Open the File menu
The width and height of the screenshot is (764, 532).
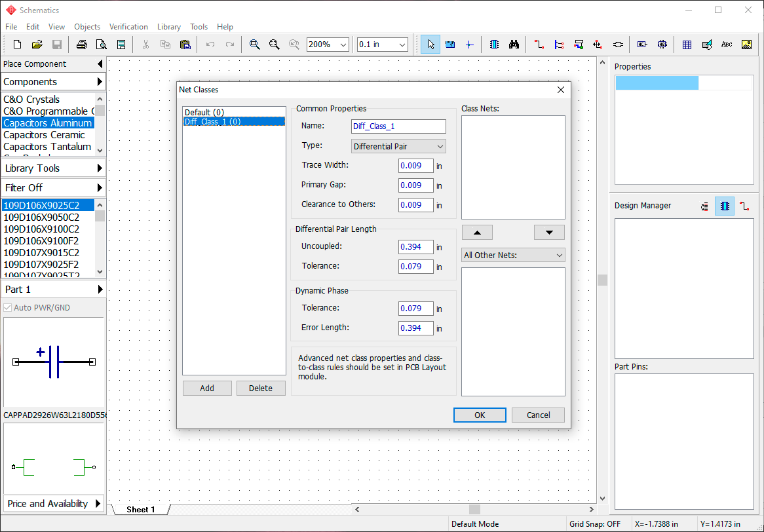[x=10, y=27]
